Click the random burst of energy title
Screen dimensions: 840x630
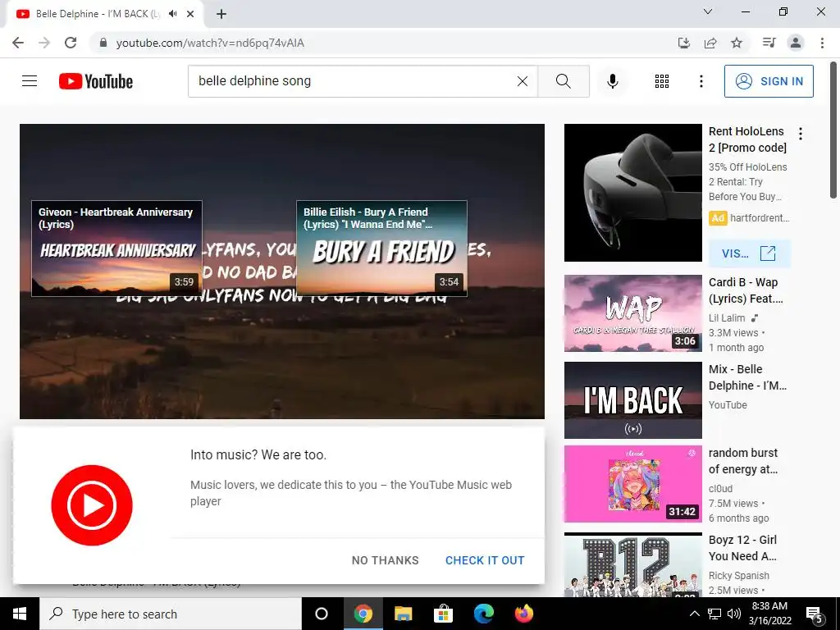point(743,461)
